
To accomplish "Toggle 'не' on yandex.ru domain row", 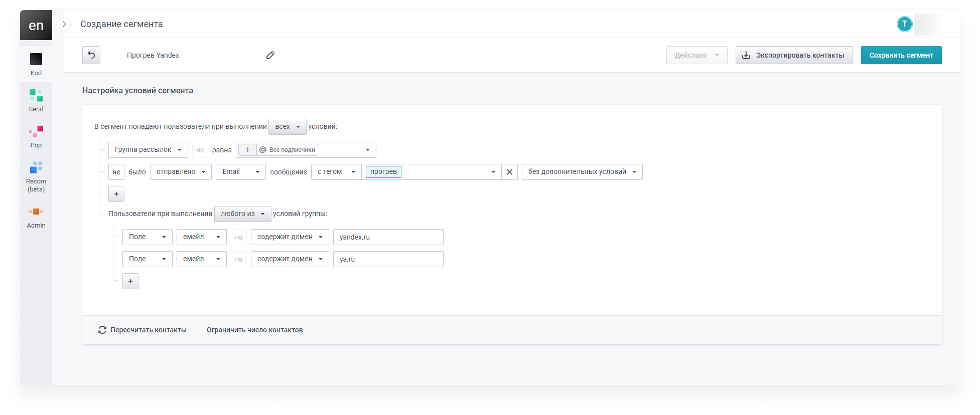I will (239, 237).
